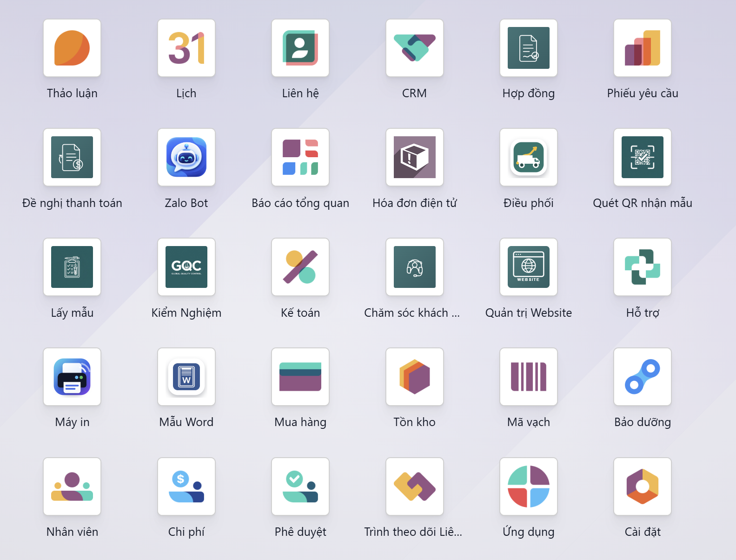Launch the Mã vạch barcode app

coord(529,377)
